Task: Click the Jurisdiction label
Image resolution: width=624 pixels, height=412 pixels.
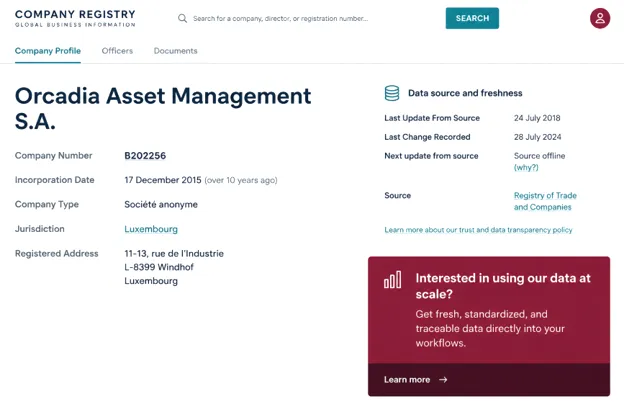Action: pyautogui.click(x=39, y=229)
